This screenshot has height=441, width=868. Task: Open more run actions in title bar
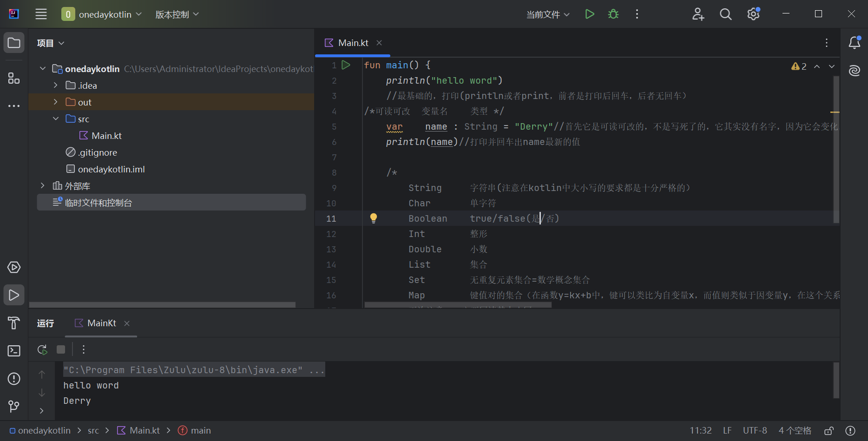click(x=637, y=14)
